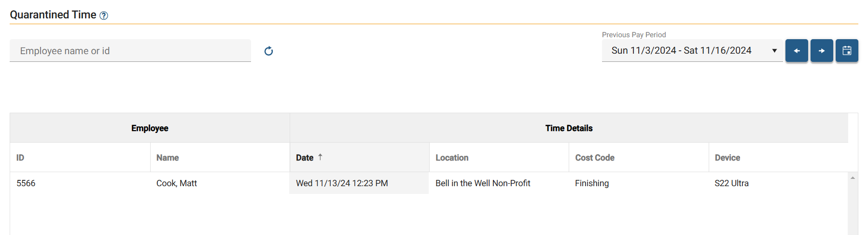Sort by the Date column header
868x235 pixels.
tap(305, 158)
